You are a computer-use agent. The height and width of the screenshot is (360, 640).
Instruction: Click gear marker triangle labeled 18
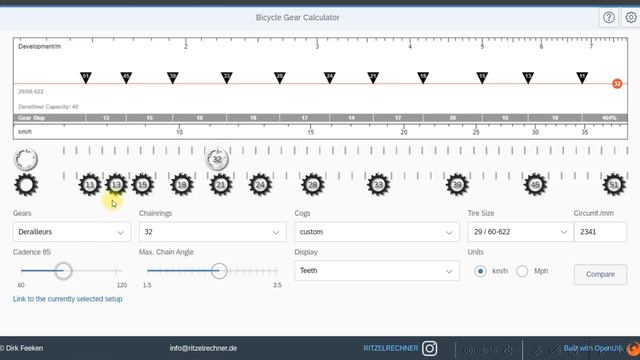(423, 78)
